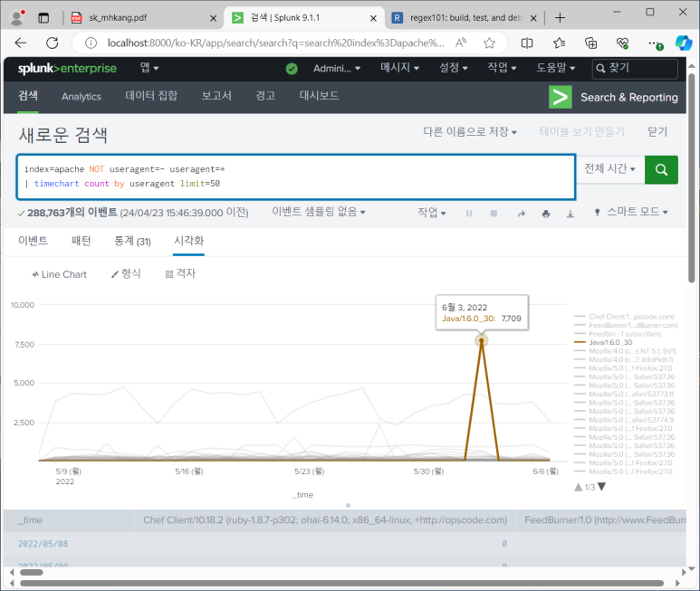This screenshot has height=591, width=700.
Task: Open the 경고 nav item
Action: pos(265,96)
